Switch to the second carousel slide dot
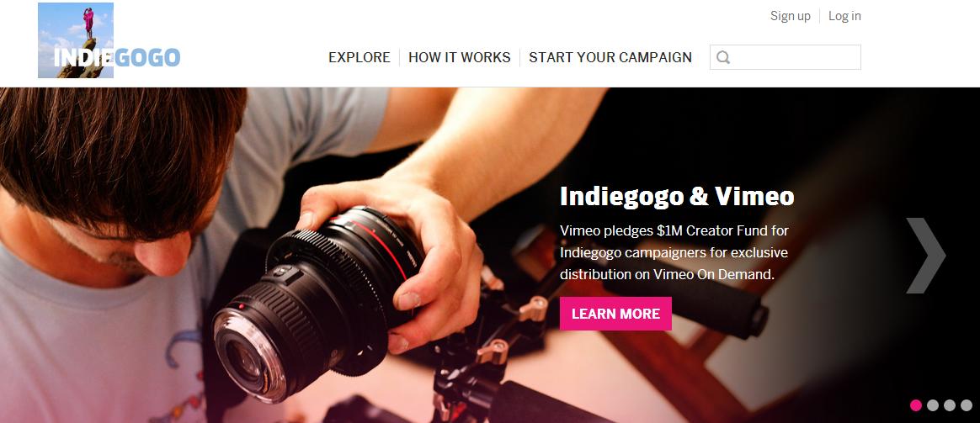Viewport: 980px width, 423px height. (x=933, y=404)
